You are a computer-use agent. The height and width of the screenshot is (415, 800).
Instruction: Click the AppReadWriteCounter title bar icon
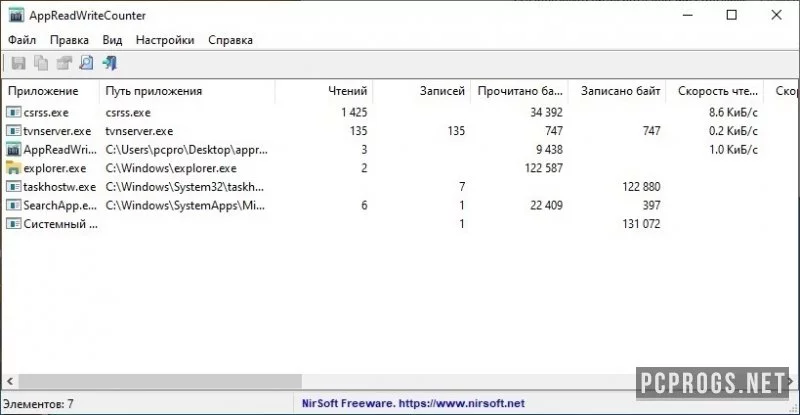[x=16, y=15]
